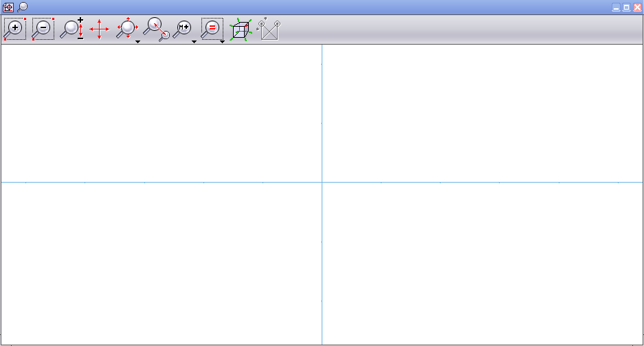Activate dynamic zoom with plus/minus arrow
The height and width of the screenshot is (346, 644).
[71, 30]
